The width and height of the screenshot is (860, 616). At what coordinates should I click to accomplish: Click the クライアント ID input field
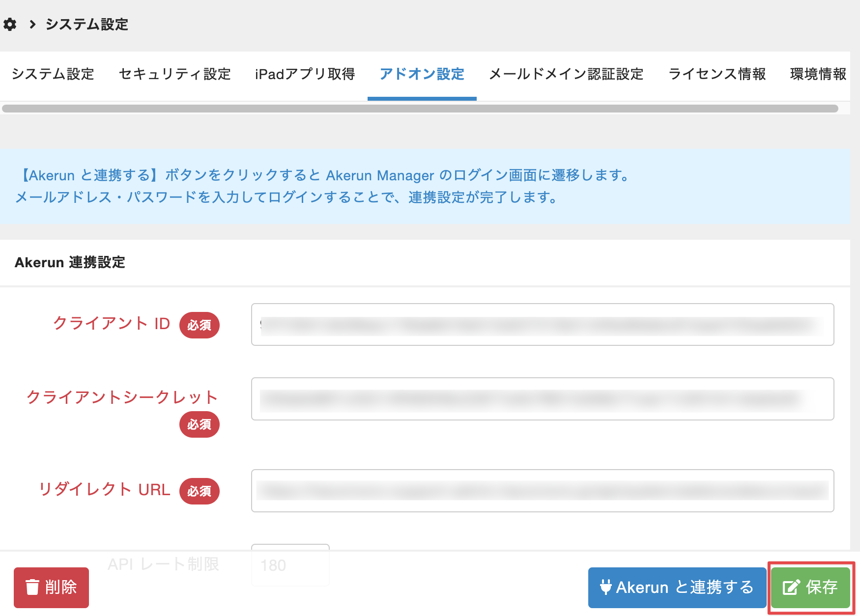click(543, 324)
